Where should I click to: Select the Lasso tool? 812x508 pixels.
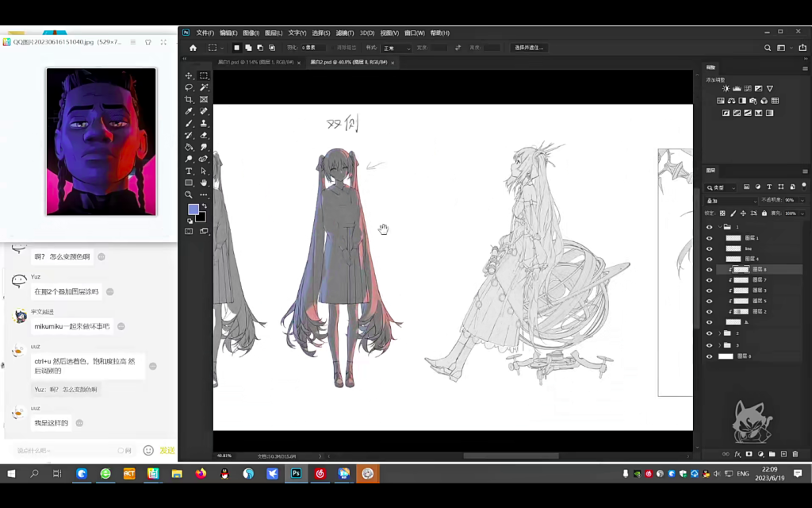pyautogui.click(x=189, y=87)
